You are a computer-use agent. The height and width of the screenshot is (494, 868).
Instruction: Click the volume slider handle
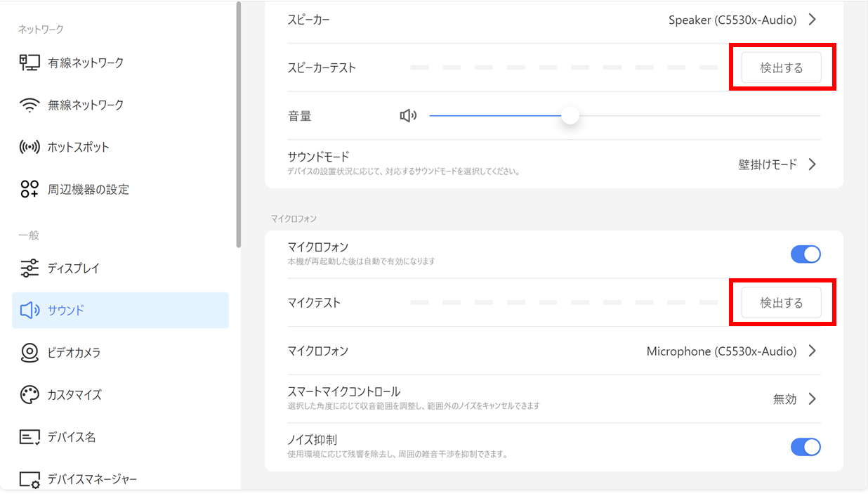(570, 116)
